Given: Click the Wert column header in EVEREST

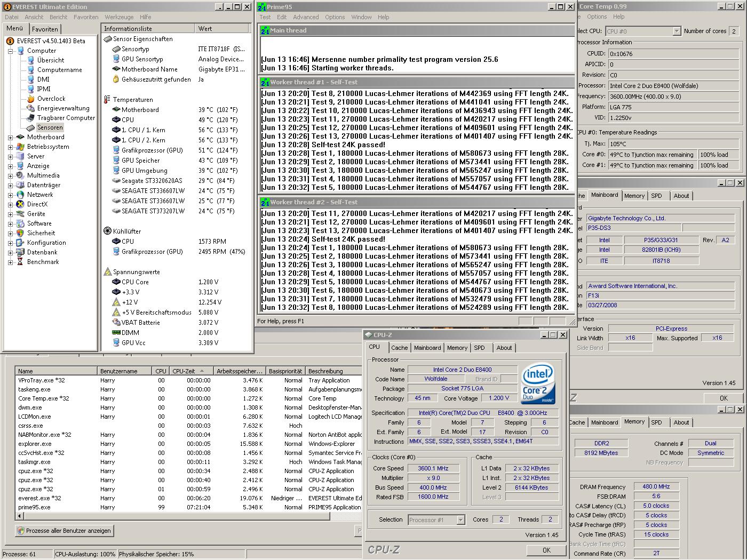Looking at the screenshot, I should click(x=222, y=29).
